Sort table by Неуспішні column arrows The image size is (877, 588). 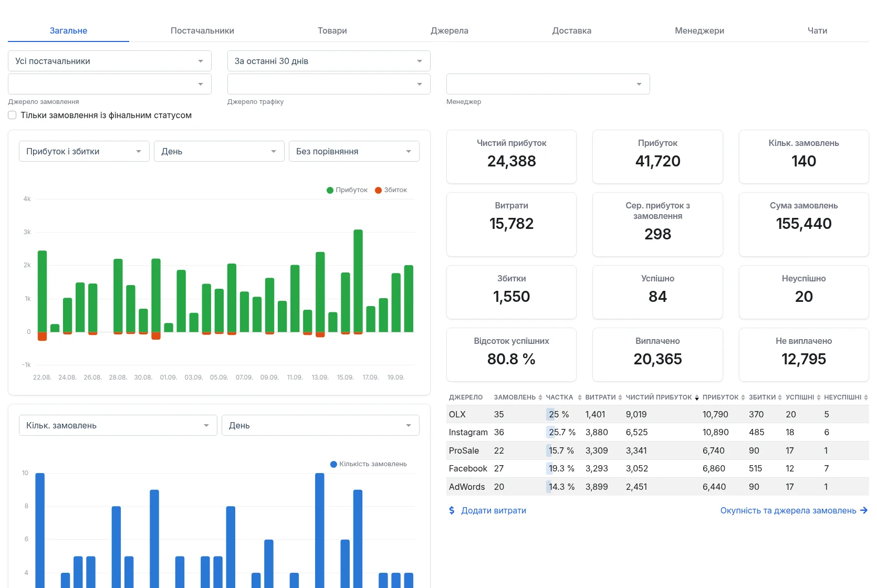pos(866,397)
